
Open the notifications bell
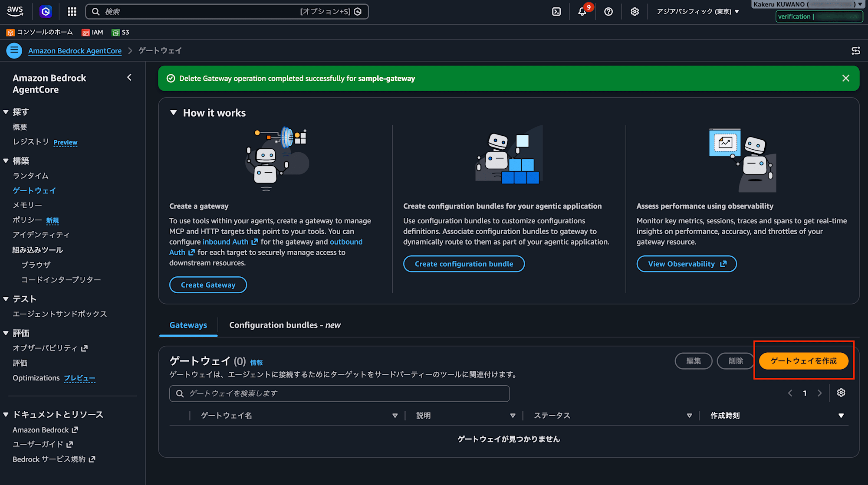582,12
